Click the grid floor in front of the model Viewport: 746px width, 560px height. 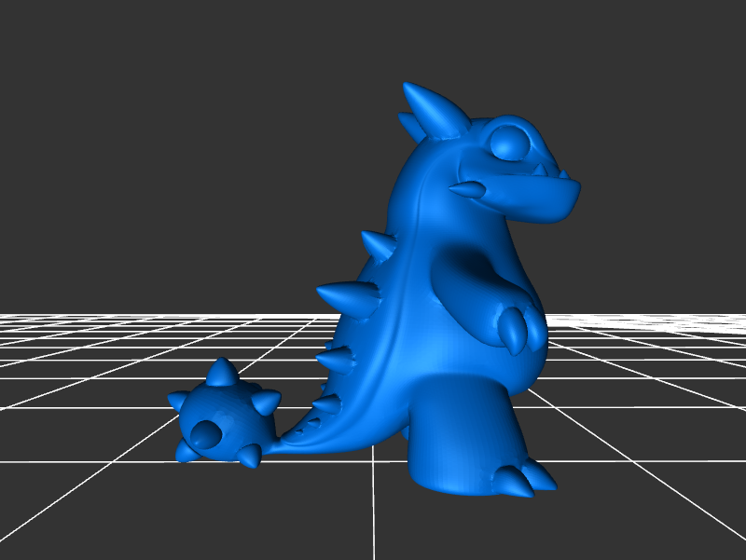(373, 522)
